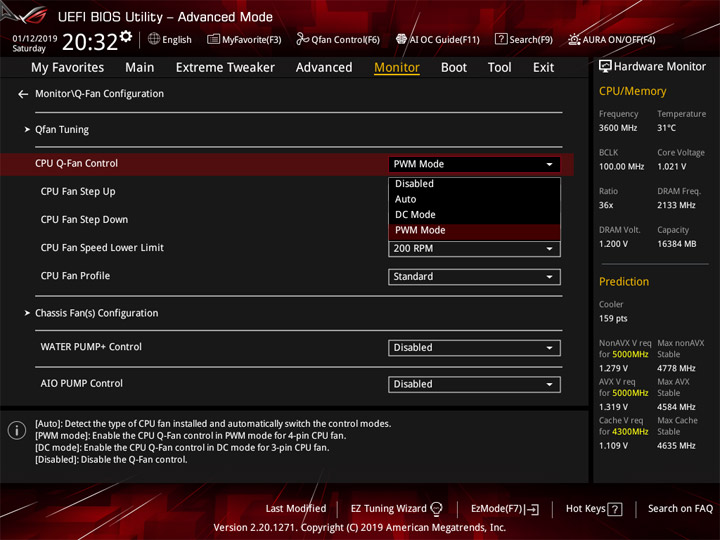Image resolution: width=720 pixels, height=540 pixels.
Task: Click the back arrow beside Monitor\Q-Fan Configuration
Action: point(23,94)
